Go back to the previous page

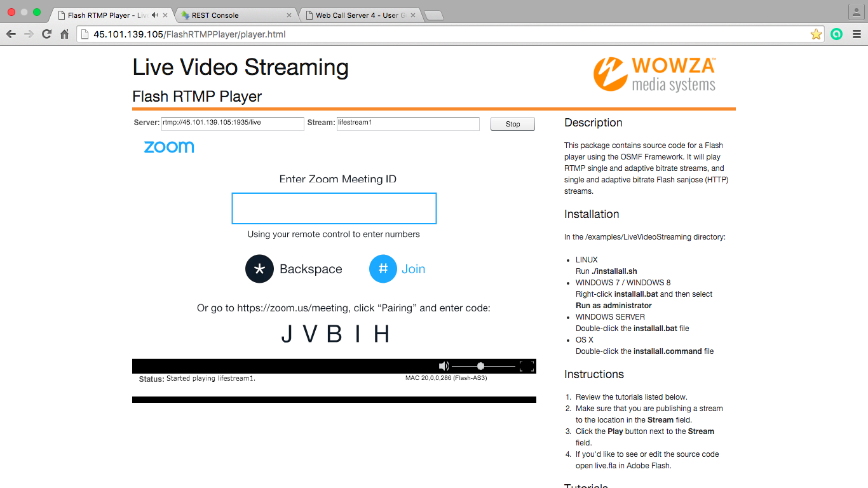pos(11,34)
